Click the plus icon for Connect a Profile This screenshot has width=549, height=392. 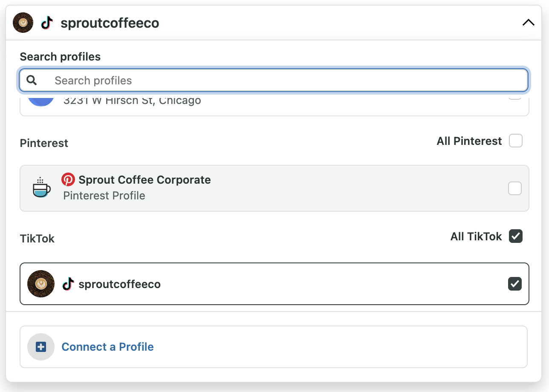[41, 347]
